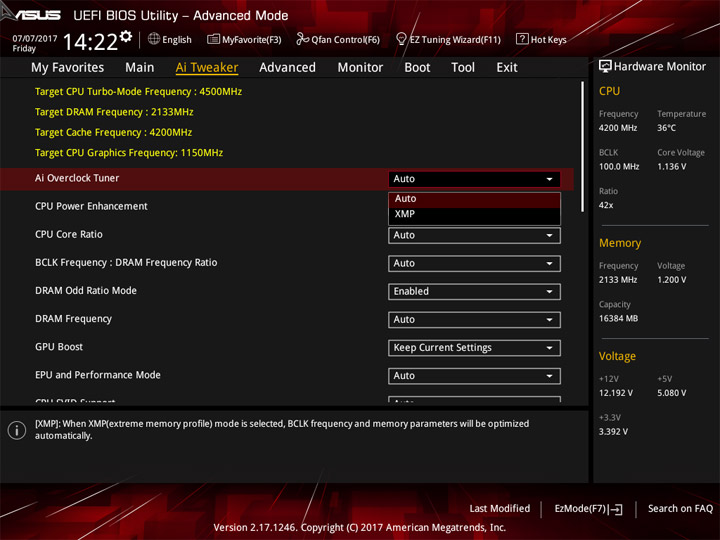This screenshot has height=540, width=720.
Task: Select the DRAM Frequency label
Action: [73, 319]
